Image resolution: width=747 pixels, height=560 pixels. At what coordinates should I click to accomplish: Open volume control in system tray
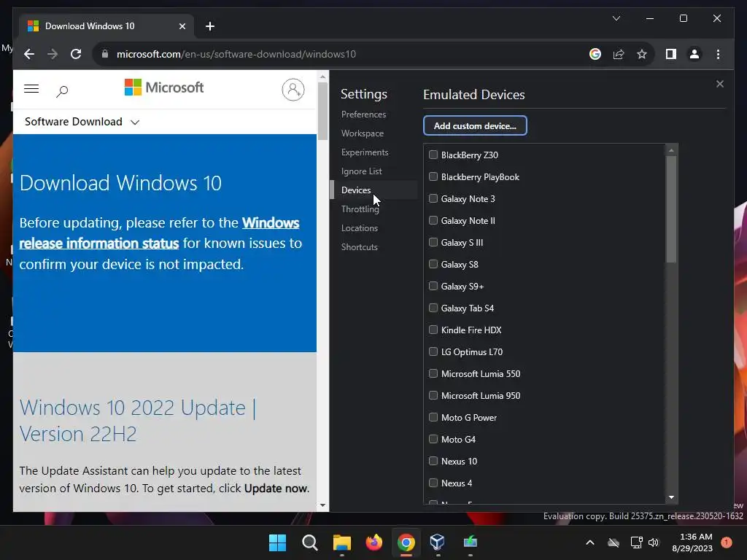click(654, 542)
